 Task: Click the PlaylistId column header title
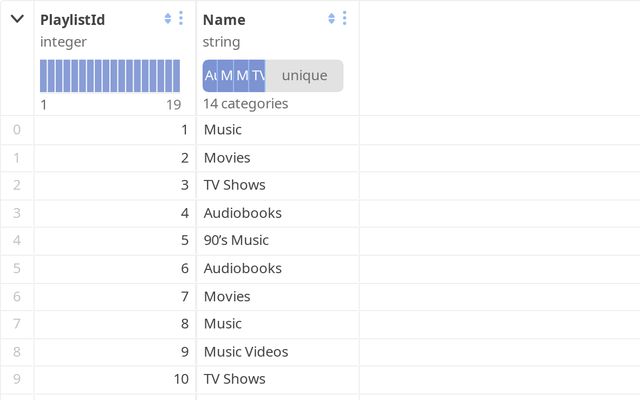[x=72, y=19]
